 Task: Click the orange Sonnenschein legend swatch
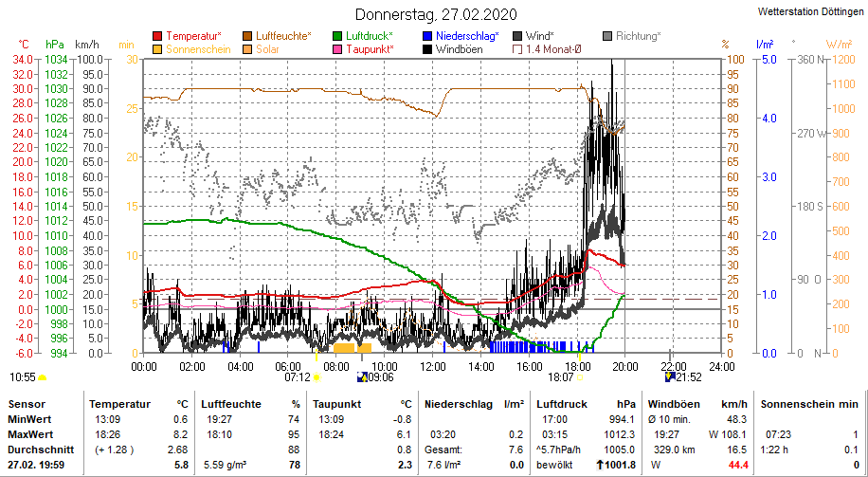tap(157, 49)
